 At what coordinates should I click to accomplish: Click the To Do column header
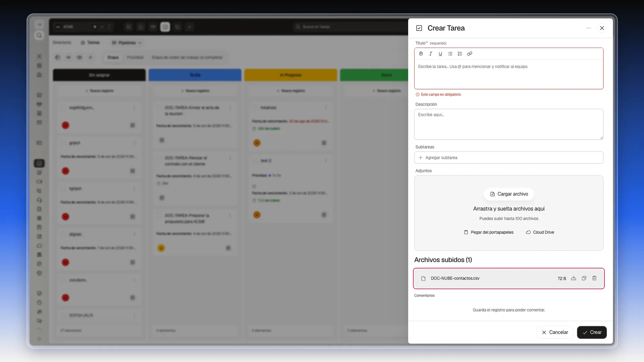point(195,75)
